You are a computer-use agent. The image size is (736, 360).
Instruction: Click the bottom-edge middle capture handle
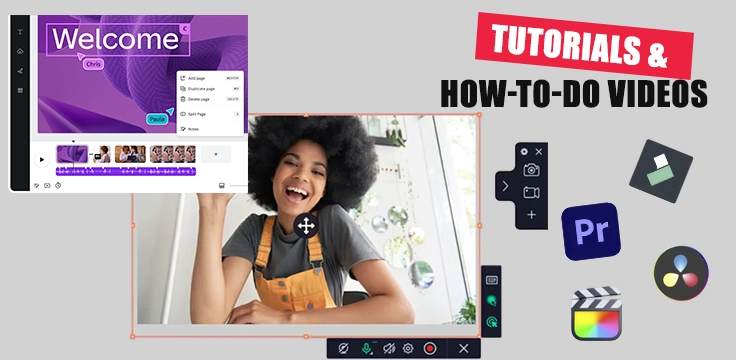pyautogui.click(x=306, y=336)
